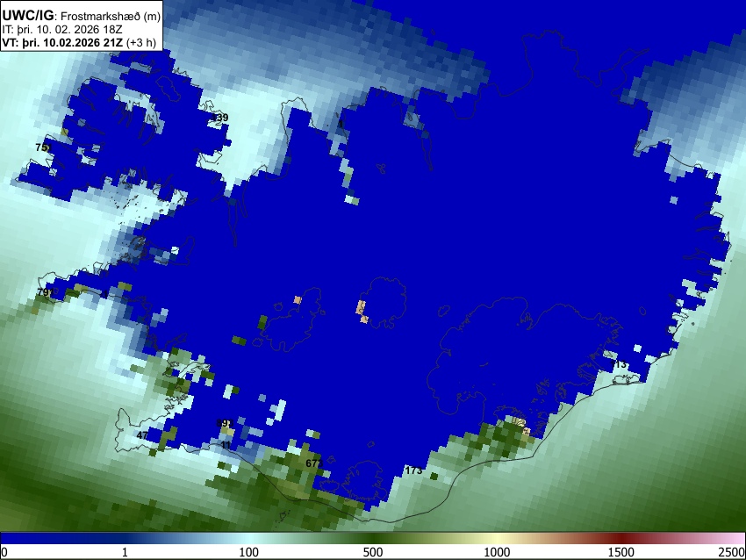Image resolution: width=746 pixels, height=560 pixels.
Task: Click the legend label '2500'
Action: (x=733, y=552)
